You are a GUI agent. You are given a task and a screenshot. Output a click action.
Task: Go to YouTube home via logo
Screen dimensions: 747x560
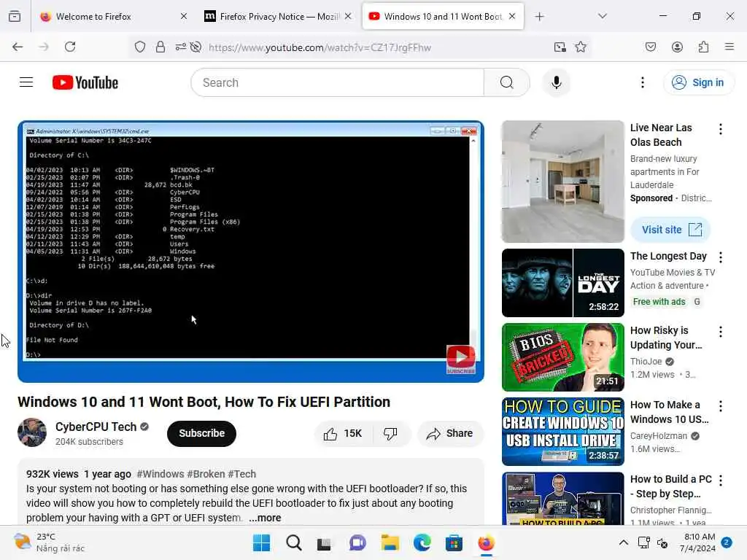tap(85, 82)
